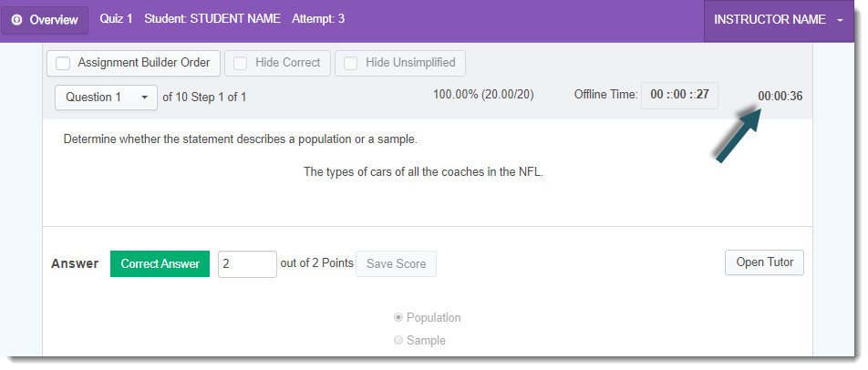Image resolution: width=868 pixels, height=370 pixels.
Task: Click the Attempt: 3 label
Action: point(318,19)
